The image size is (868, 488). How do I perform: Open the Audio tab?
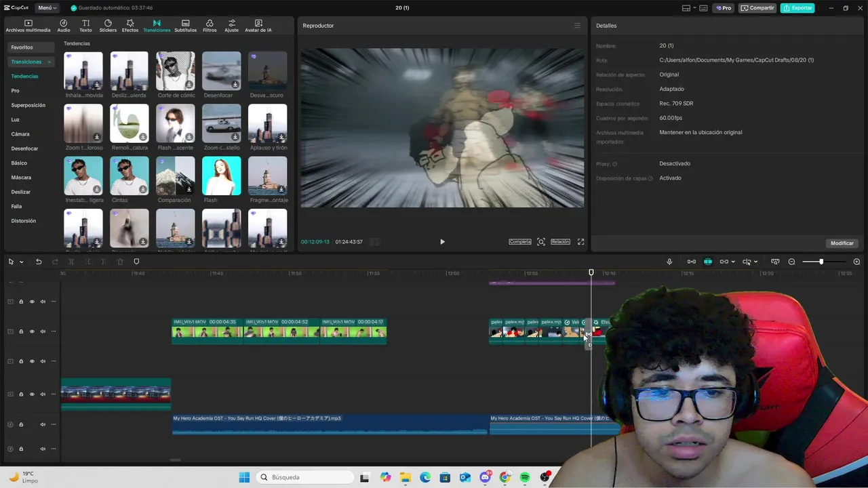(64, 26)
